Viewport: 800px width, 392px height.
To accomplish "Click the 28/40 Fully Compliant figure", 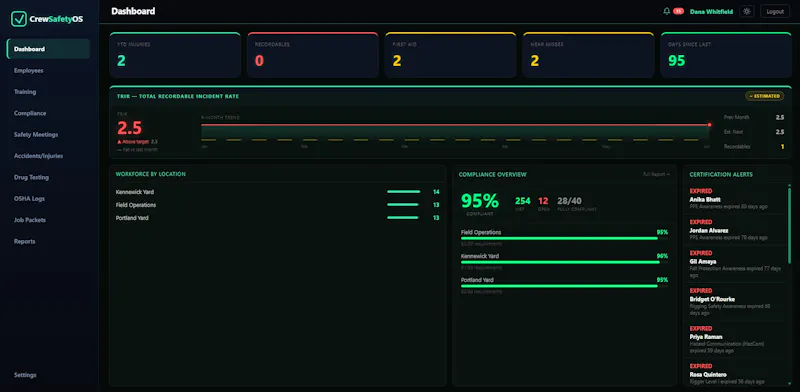I will [569, 201].
